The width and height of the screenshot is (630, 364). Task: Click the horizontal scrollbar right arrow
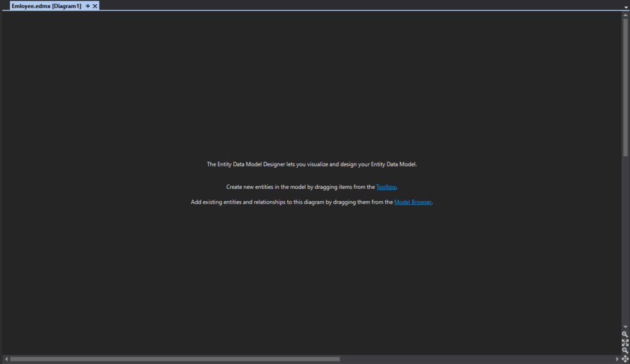coord(617,358)
